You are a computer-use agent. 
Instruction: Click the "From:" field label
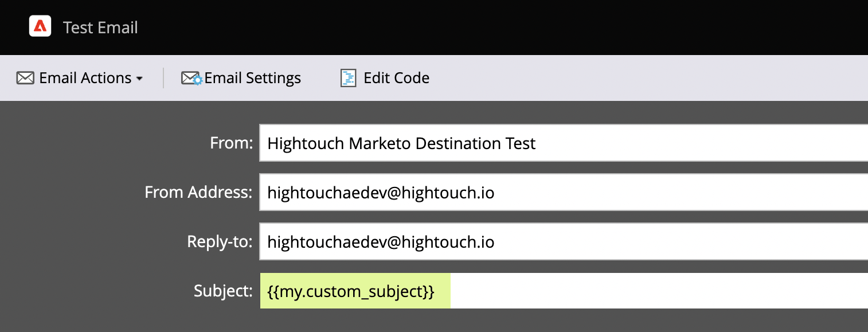click(231, 143)
